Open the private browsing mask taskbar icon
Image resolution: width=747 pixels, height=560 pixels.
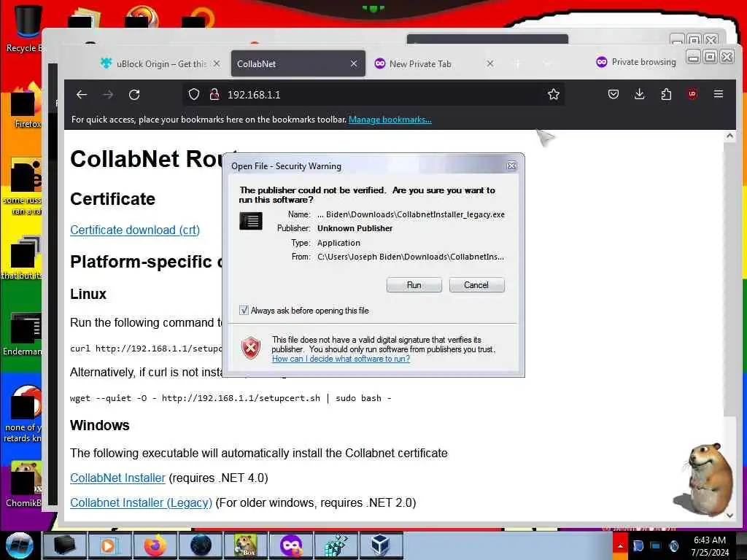coord(290,545)
